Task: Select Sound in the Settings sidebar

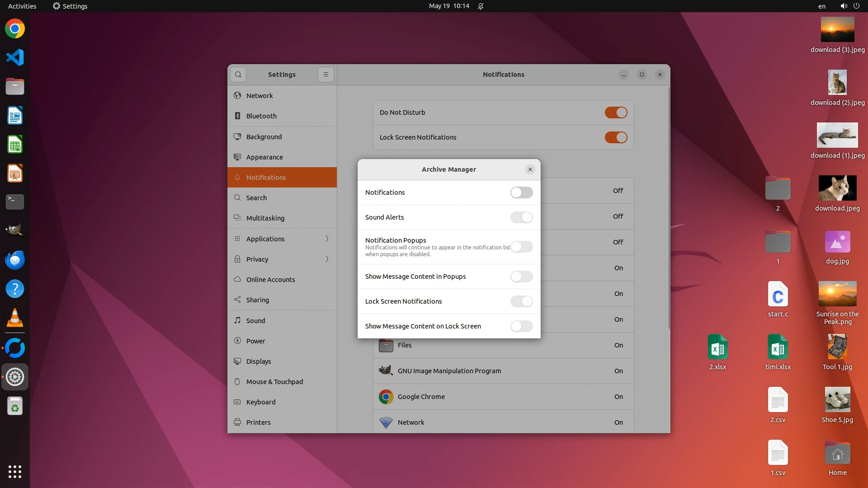Action: (255, 321)
